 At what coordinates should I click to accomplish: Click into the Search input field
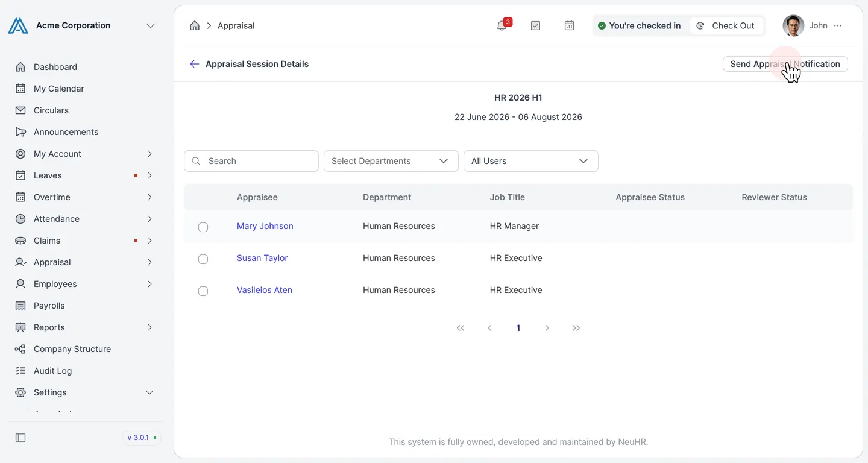click(251, 161)
